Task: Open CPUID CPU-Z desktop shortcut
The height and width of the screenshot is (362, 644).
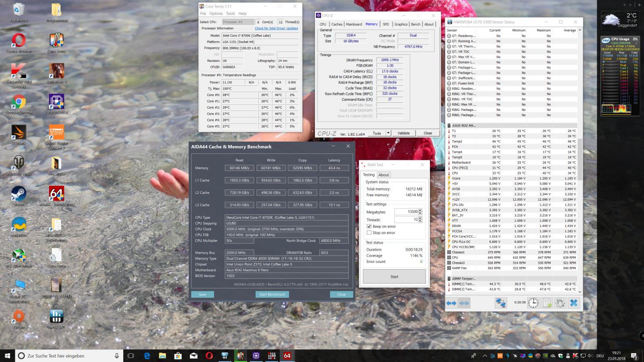Action: [57, 104]
